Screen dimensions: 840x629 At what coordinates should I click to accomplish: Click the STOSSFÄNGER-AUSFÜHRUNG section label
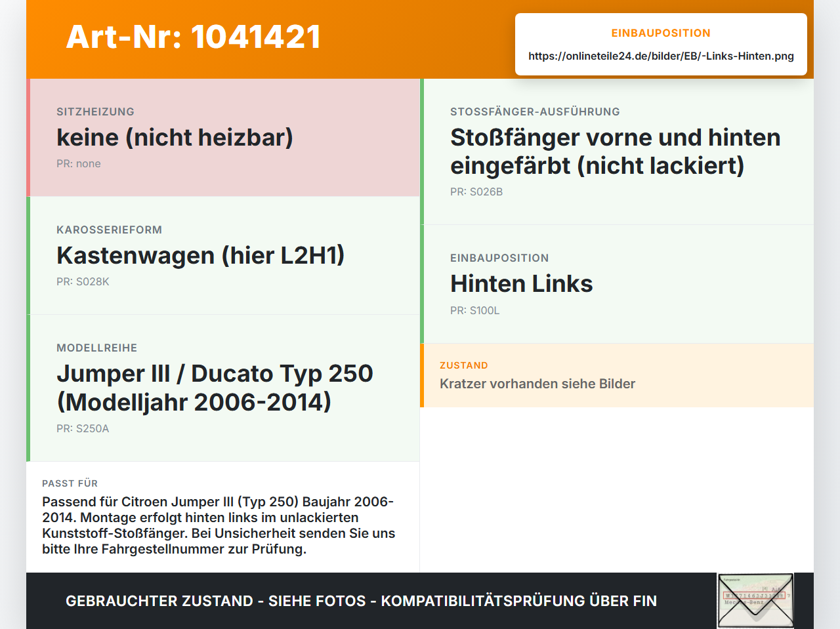[535, 112]
